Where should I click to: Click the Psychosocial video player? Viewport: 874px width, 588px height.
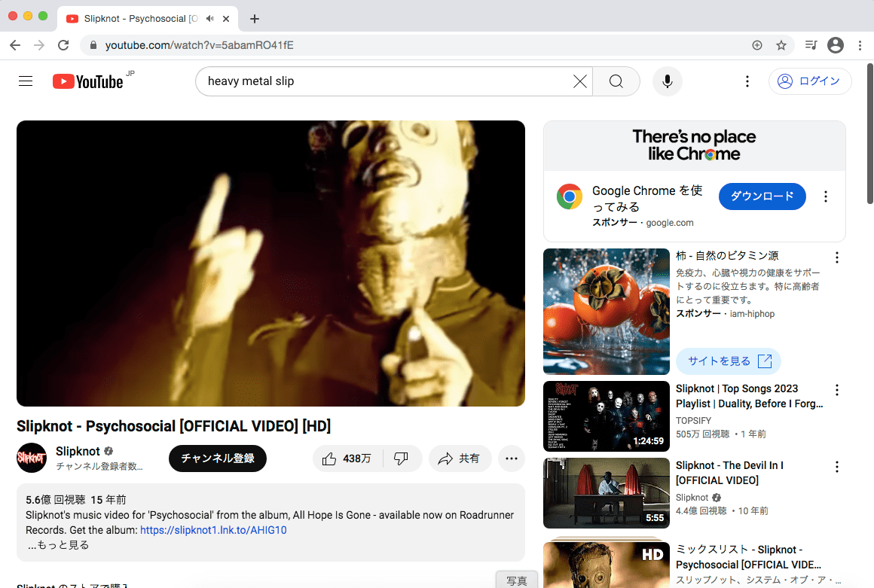click(x=271, y=264)
